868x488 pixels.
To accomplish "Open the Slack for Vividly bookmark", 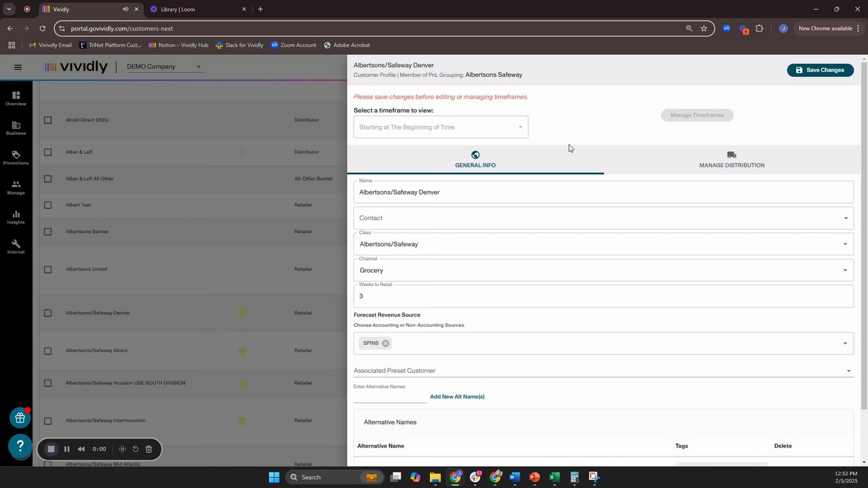I will 239,45.
